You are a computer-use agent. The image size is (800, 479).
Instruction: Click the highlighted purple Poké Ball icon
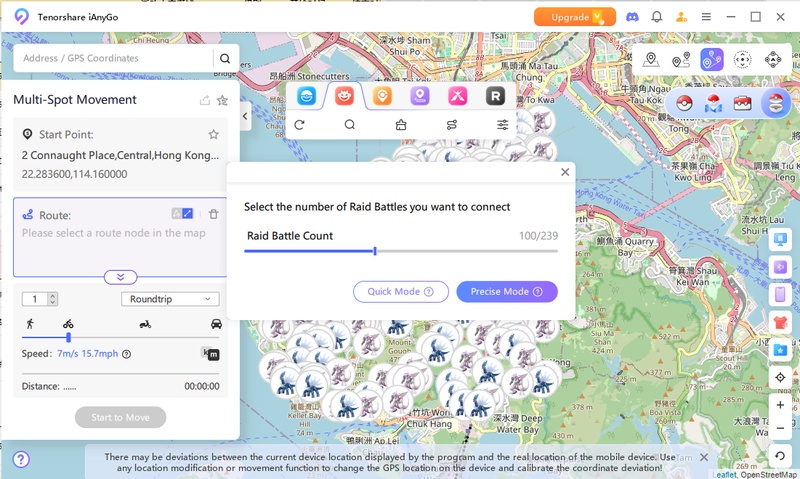pos(776,104)
